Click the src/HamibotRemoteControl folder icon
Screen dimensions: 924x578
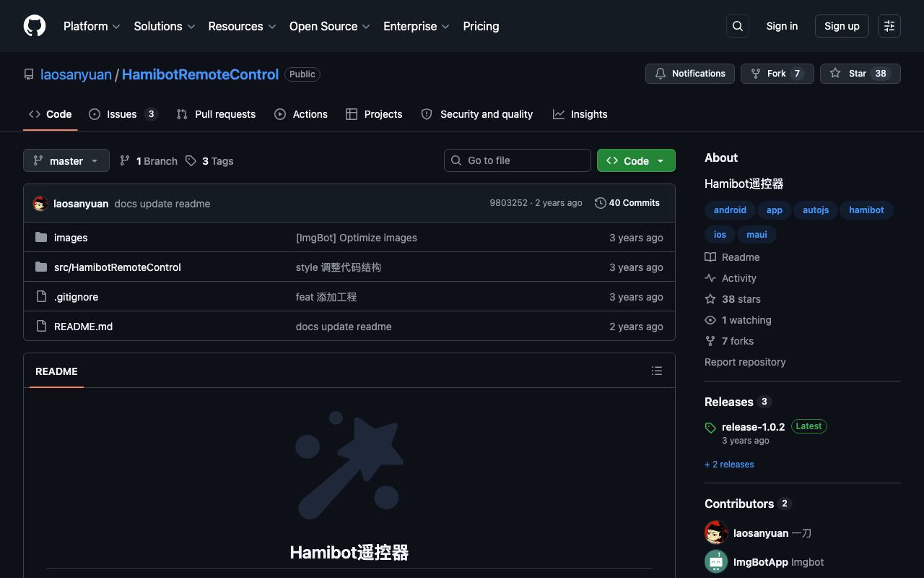(41, 267)
